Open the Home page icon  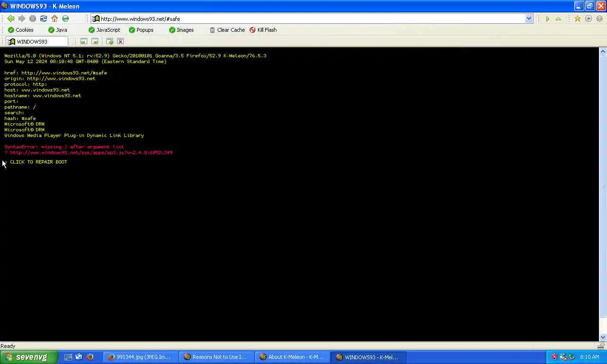click(x=55, y=18)
